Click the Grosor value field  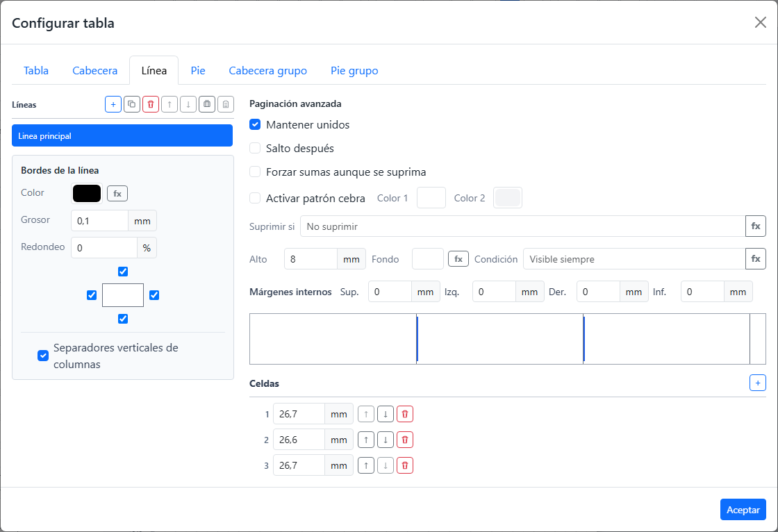[x=100, y=221]
